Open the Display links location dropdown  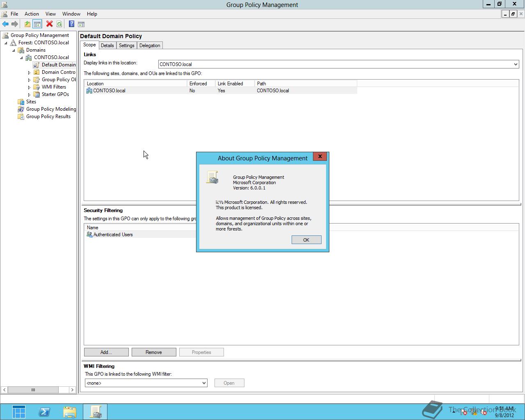(515, 64)
